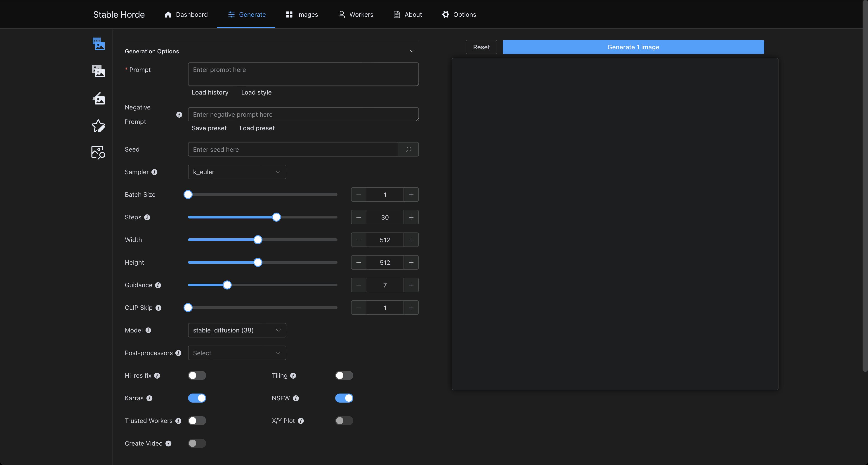Focus the Prompt text area
Screen dimensions: 868x465
pos(303,74)
